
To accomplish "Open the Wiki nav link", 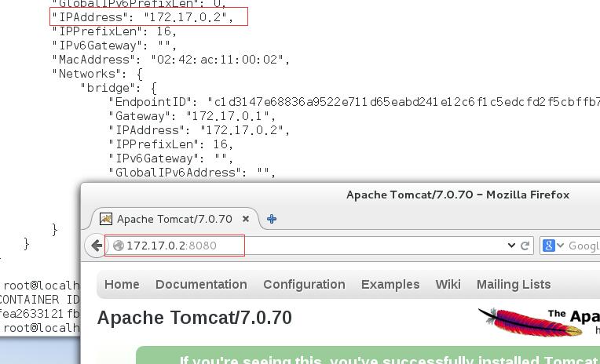I will (448, 285).
